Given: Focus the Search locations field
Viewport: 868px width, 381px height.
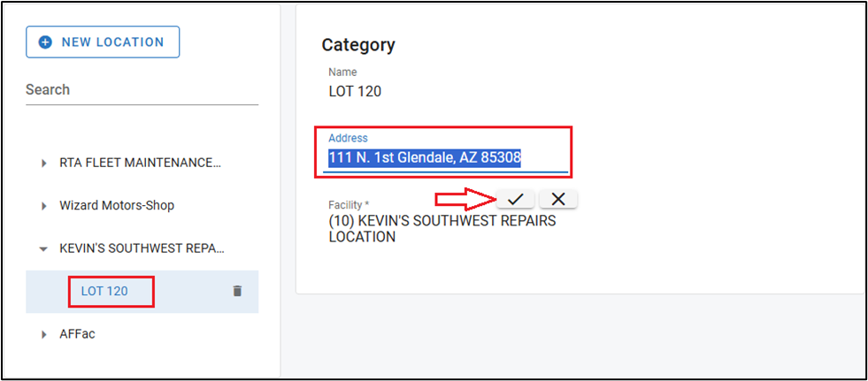Looking at the screenshot, I should [x=142, y=90].
